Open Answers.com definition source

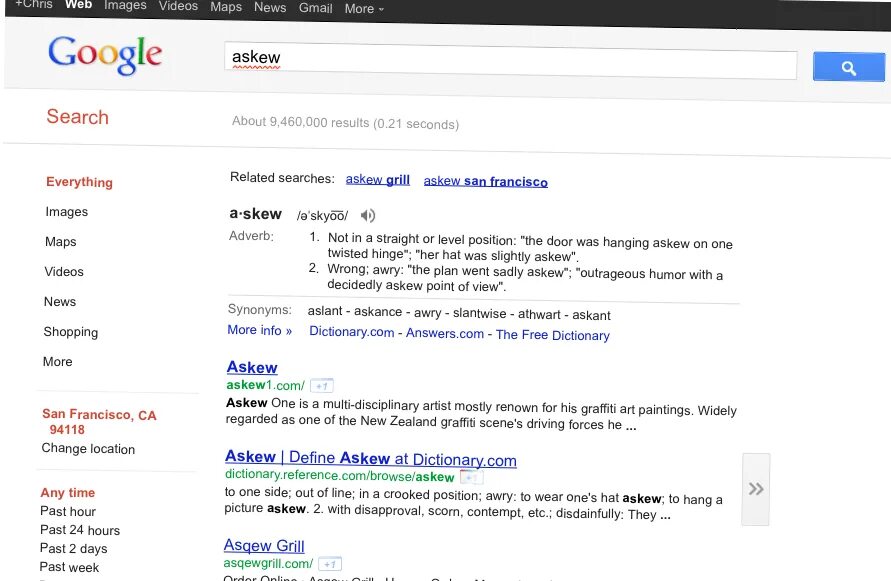[x=444, y=333]
